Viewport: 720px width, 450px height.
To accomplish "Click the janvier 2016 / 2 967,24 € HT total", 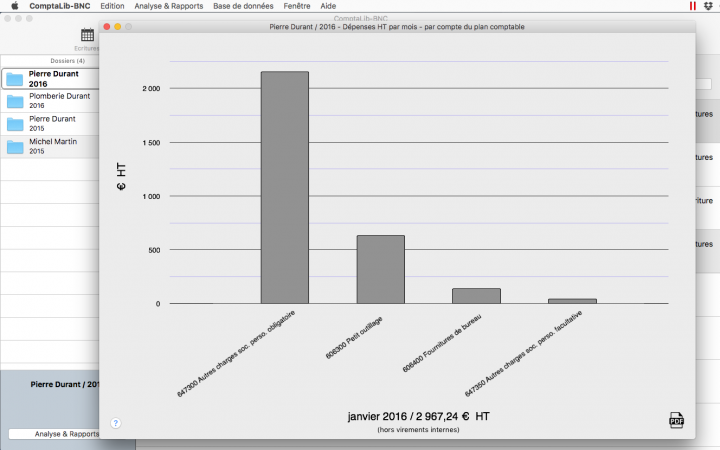I will click(x=418, y=416).
